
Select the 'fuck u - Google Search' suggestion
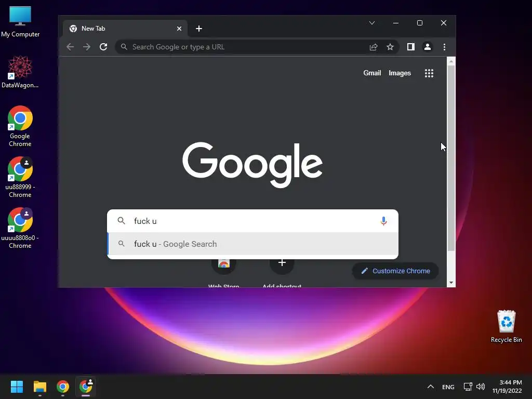pos(253,244)
